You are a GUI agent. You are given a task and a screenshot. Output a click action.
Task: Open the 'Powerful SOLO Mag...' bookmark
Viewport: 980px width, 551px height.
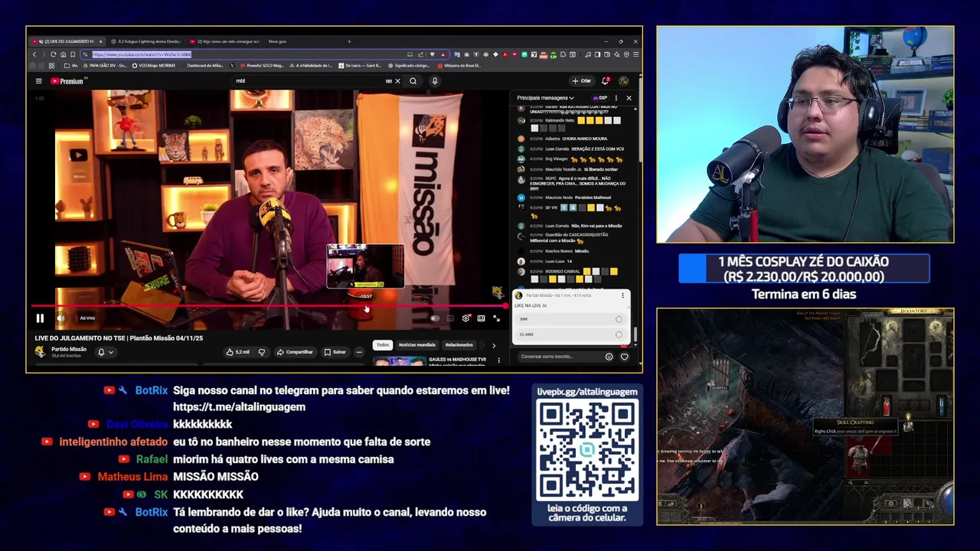(x=263, y=66)
